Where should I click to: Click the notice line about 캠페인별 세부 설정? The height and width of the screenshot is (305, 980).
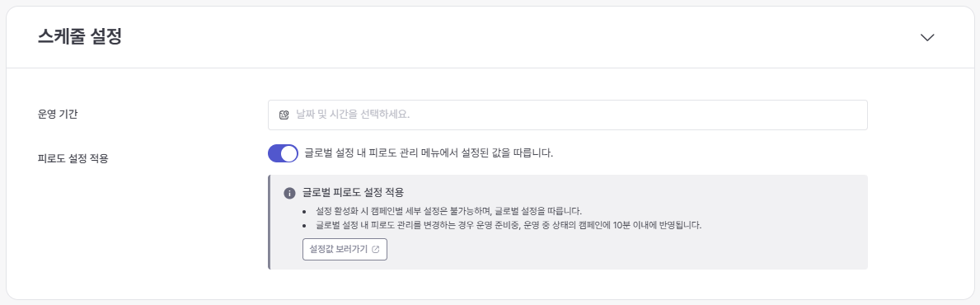pos(448,211)
